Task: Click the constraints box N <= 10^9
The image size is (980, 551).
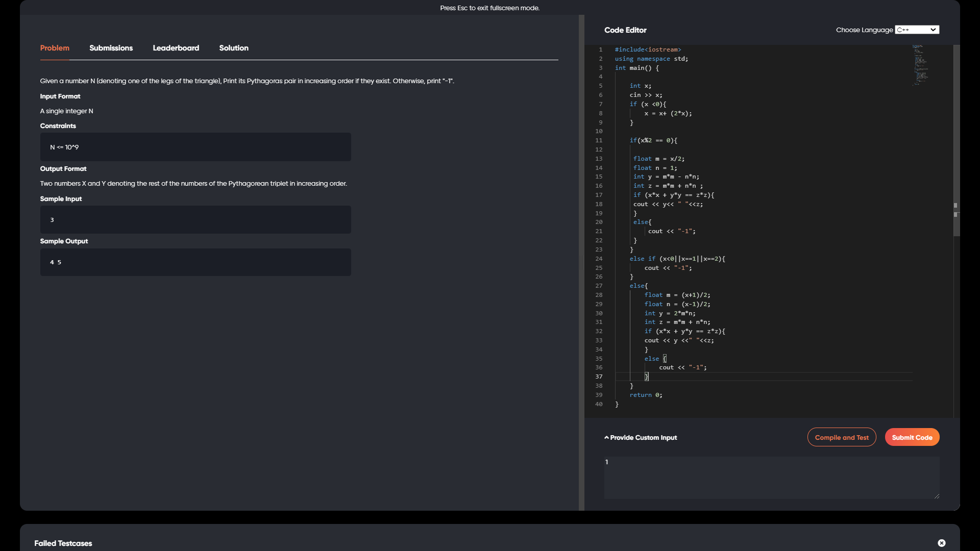Action: (195, 147)
